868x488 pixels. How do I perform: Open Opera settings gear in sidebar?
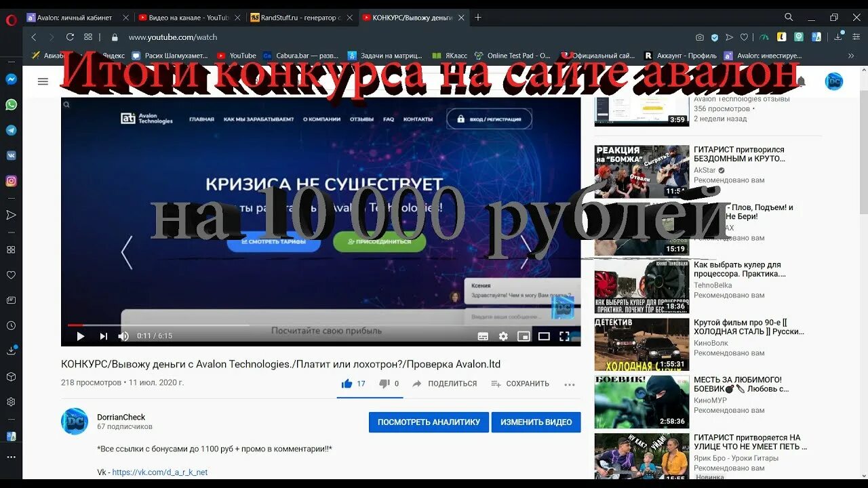pyautogui.click(x=11, y=402)
